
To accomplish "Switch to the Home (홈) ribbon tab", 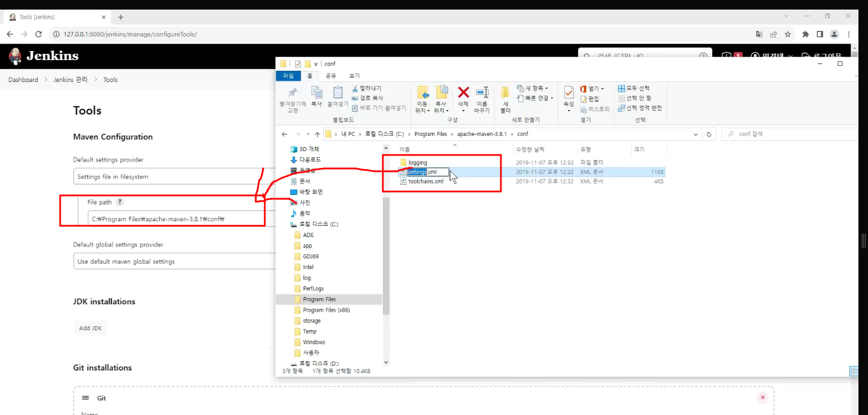I will tap(310, 76).
